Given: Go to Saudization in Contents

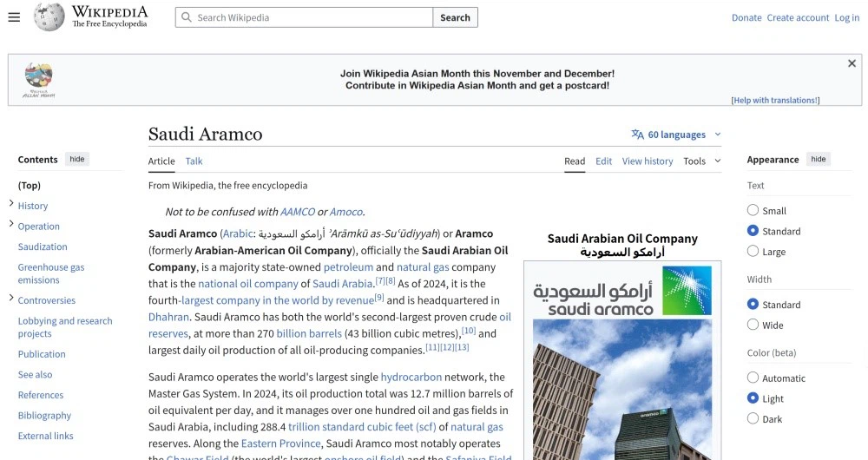Looking at the screenshot, I should 43,246.
